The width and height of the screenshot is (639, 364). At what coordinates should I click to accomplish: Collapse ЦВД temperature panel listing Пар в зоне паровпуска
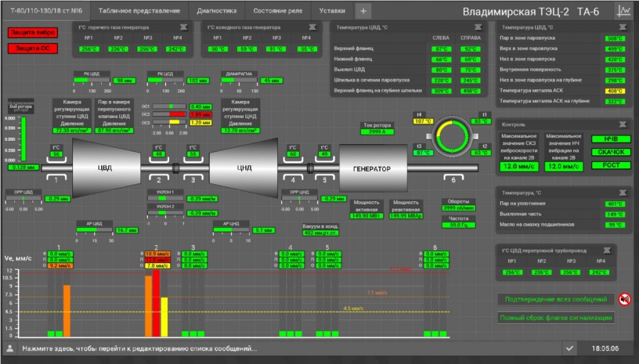point(623,27)
